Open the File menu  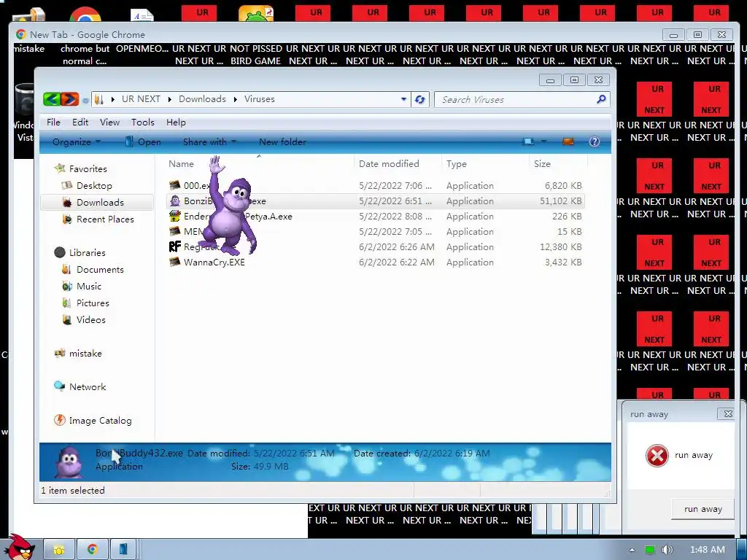point(53,122)
